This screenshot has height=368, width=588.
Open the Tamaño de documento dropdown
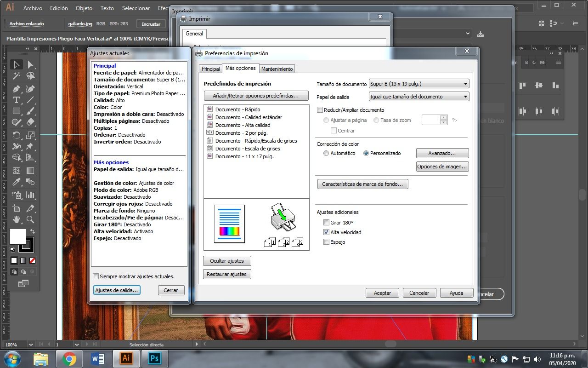click(419, 84)
